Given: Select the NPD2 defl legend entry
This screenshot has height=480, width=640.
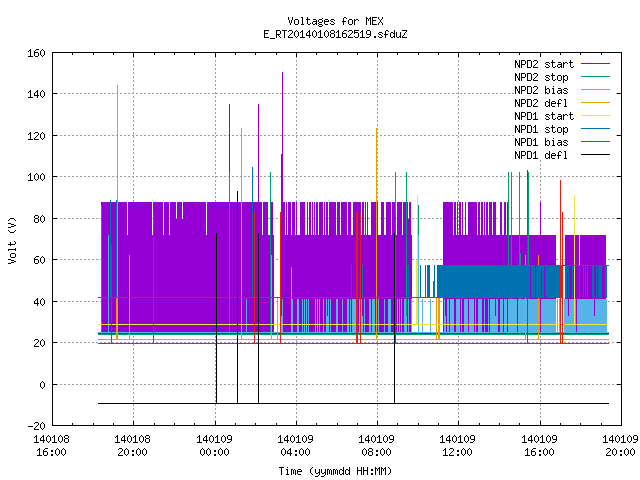Looking at the screenshot, I should 541,103.
